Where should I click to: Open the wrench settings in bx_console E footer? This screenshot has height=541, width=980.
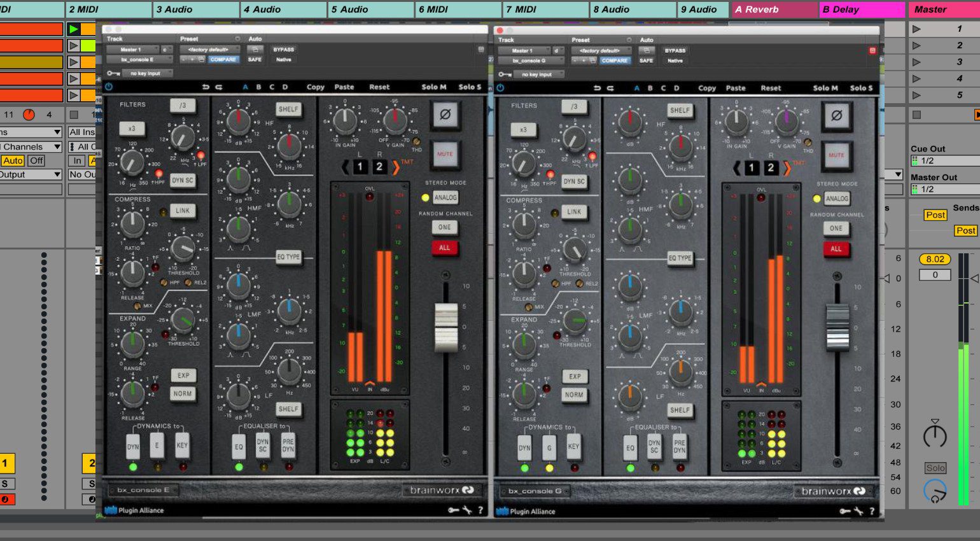pos(466,510)
